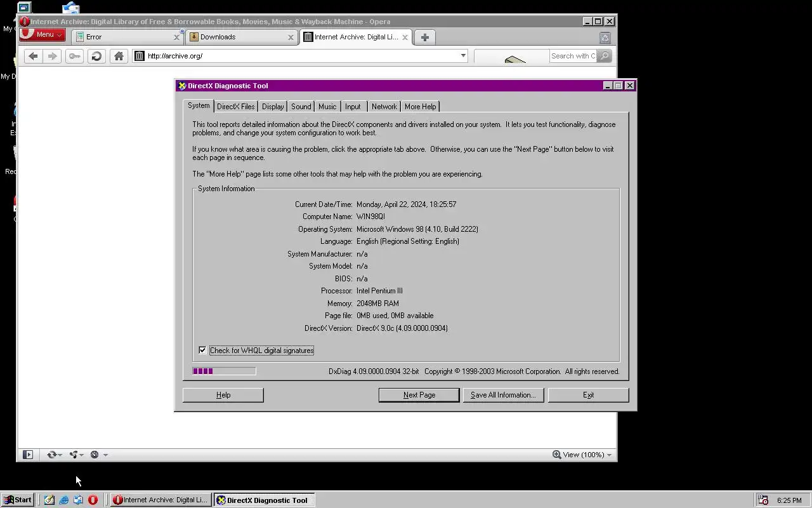Expand the address bar history dropdown

tap(463, 56)
